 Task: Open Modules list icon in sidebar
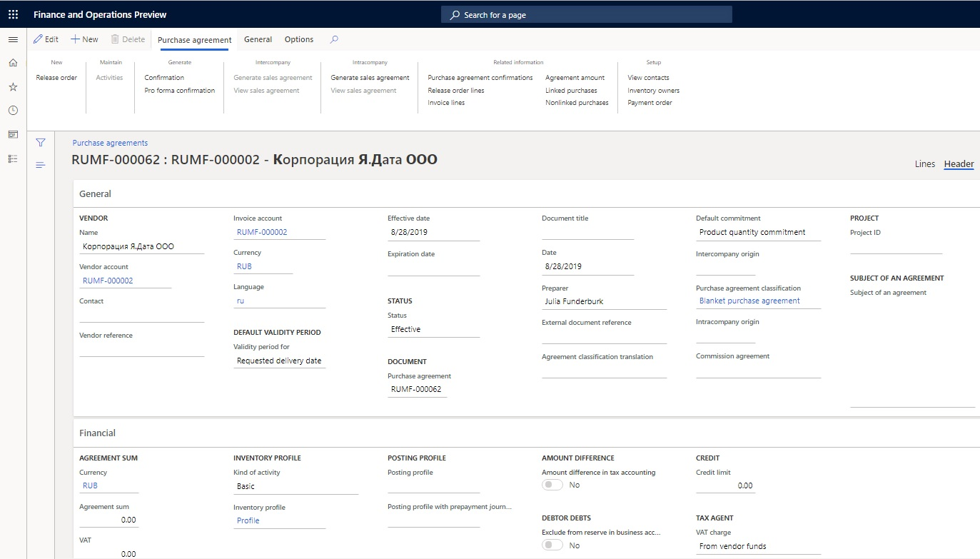click(x=13, y=158)
